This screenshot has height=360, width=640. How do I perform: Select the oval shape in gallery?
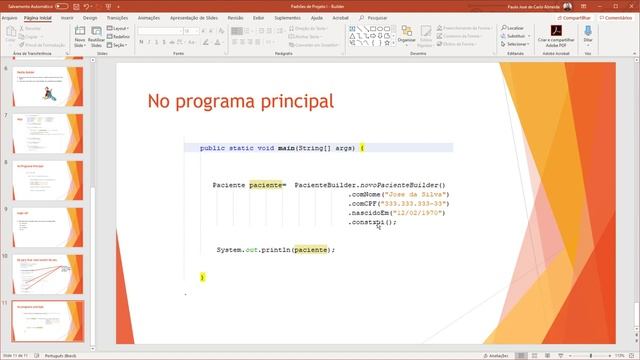point(380,29)
